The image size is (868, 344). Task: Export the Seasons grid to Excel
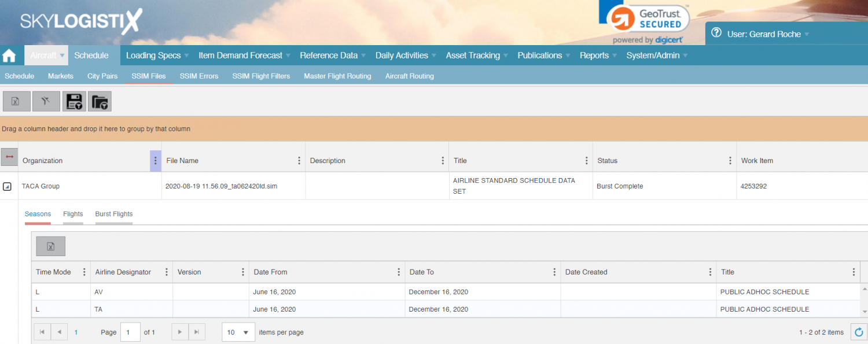[50, 246]
